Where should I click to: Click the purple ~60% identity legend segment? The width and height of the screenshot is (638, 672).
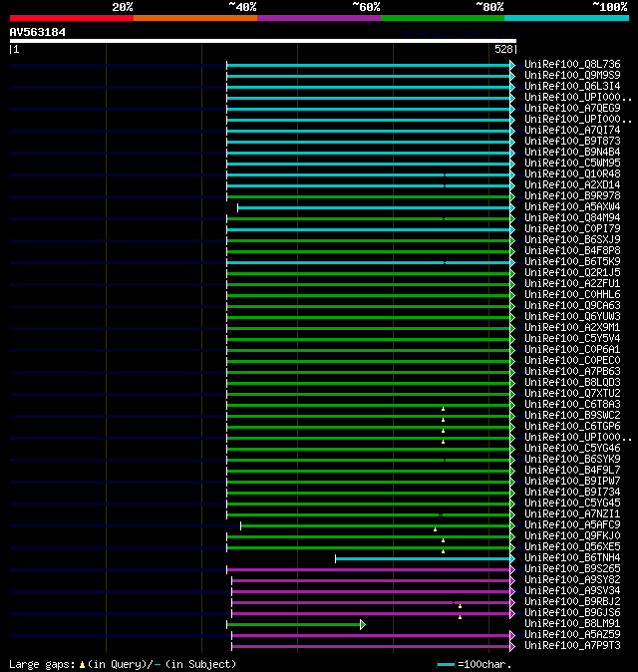(x=319, y=18)
